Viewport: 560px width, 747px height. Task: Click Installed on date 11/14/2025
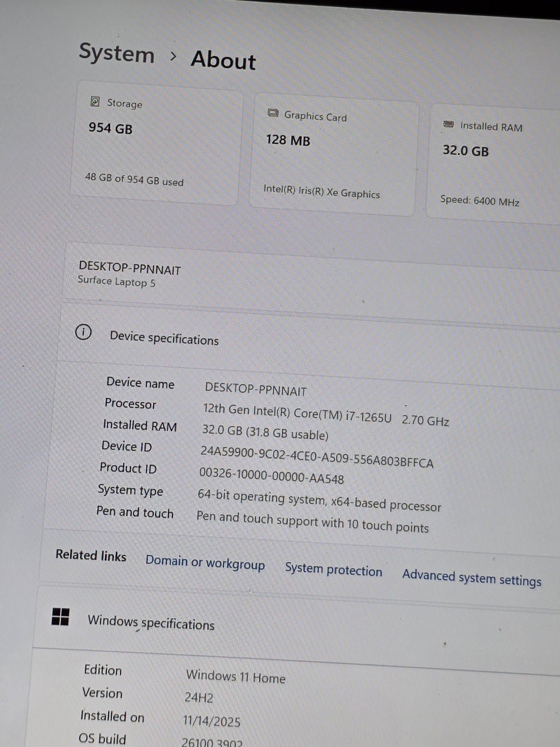click(x=211, y=721)
